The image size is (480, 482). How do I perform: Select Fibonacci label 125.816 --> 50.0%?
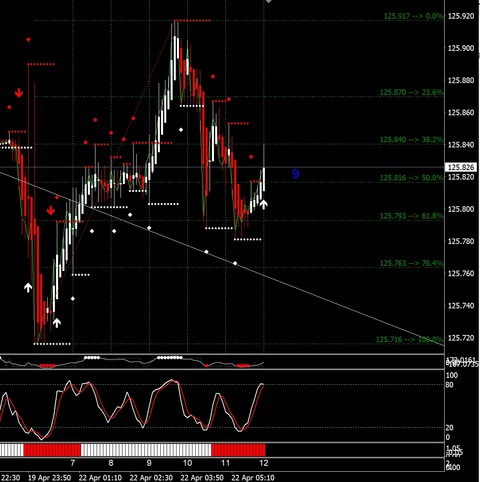tap(412, 178)
